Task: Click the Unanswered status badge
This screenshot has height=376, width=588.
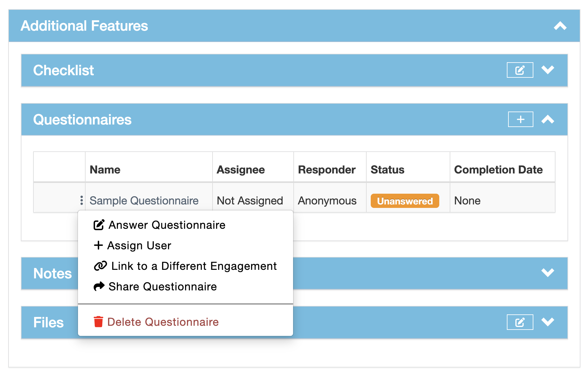Action: pyautogui.click(x=405, y=201)
